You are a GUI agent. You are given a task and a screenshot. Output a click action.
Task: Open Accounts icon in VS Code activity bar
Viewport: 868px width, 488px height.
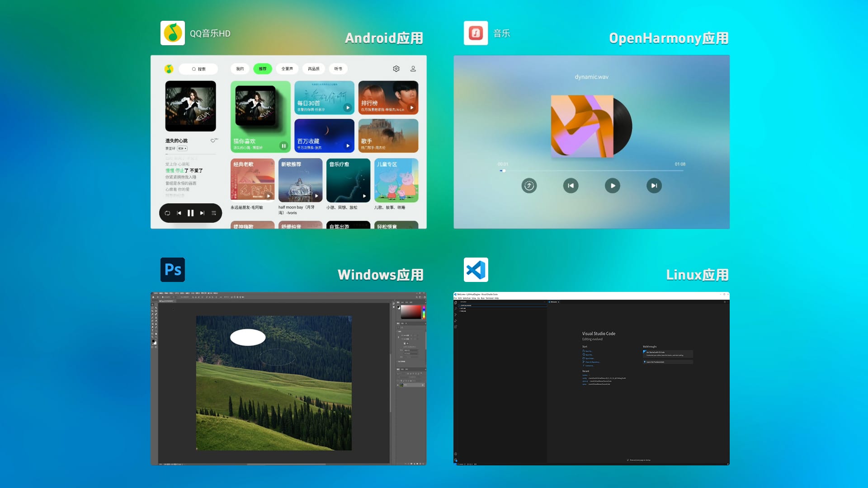point(456,454)
